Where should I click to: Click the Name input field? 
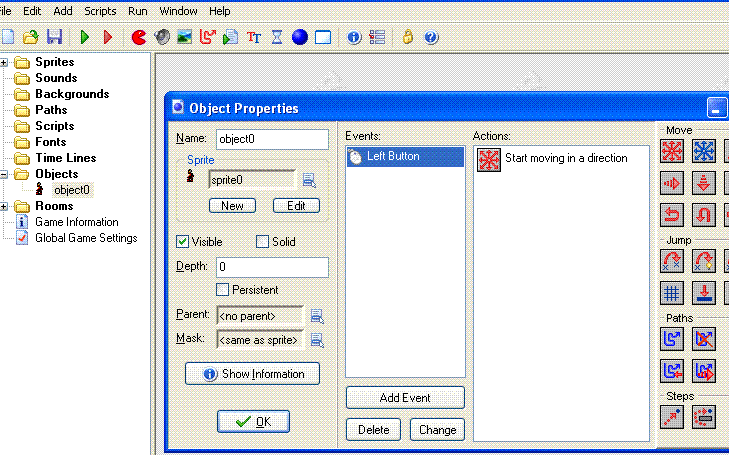tap(272, 139)
